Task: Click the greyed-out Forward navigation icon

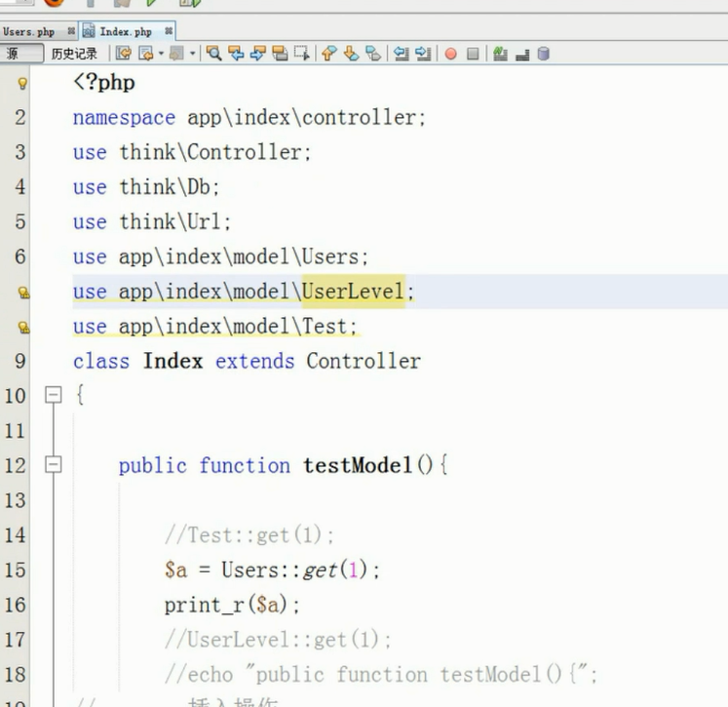Action: 176,54
